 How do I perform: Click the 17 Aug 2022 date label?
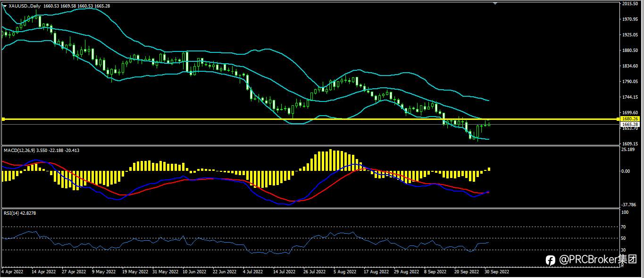(x=376, y=272)
